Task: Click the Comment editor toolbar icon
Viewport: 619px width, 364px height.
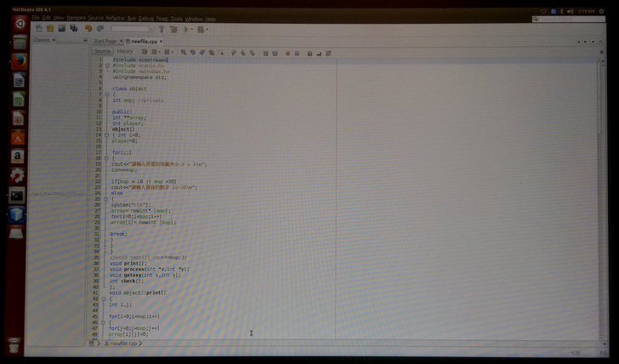Action: pos(309,54)
